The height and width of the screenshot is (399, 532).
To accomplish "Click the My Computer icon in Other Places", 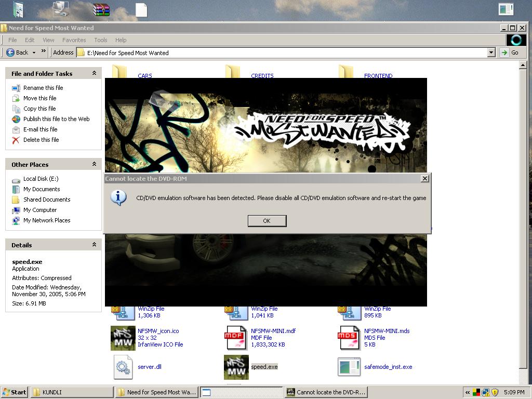I will coord(16,210).
